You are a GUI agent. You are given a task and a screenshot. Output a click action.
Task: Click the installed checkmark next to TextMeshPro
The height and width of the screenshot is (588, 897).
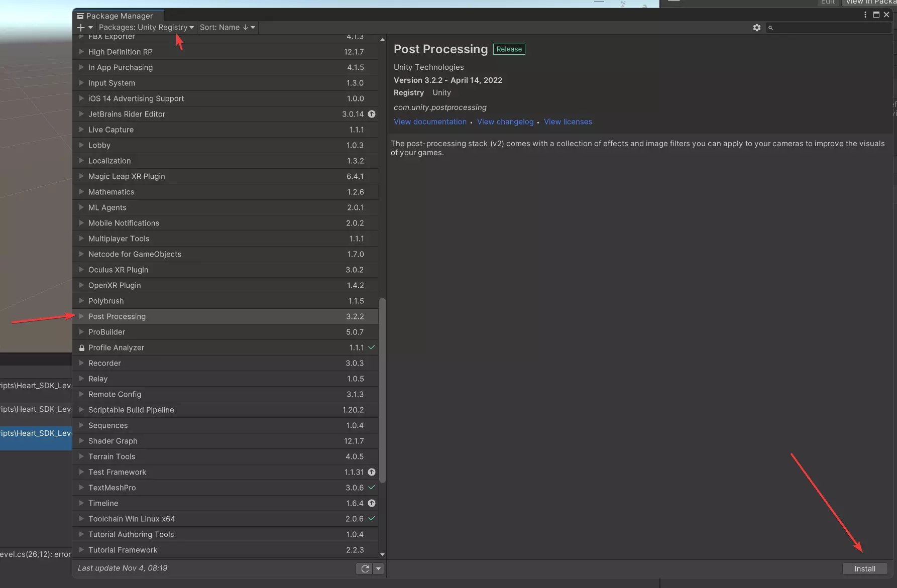coord(372,488)
